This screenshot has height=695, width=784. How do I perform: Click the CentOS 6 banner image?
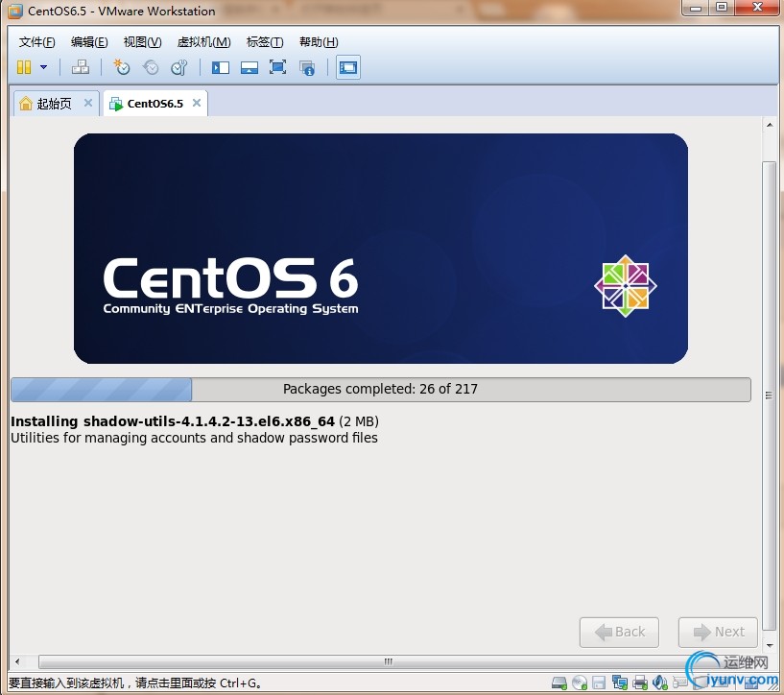pos(381,249)
